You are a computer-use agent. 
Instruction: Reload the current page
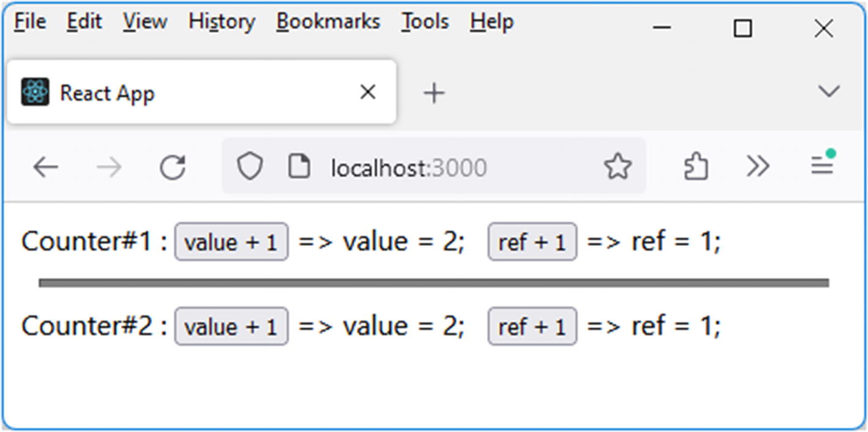point(173,167)
